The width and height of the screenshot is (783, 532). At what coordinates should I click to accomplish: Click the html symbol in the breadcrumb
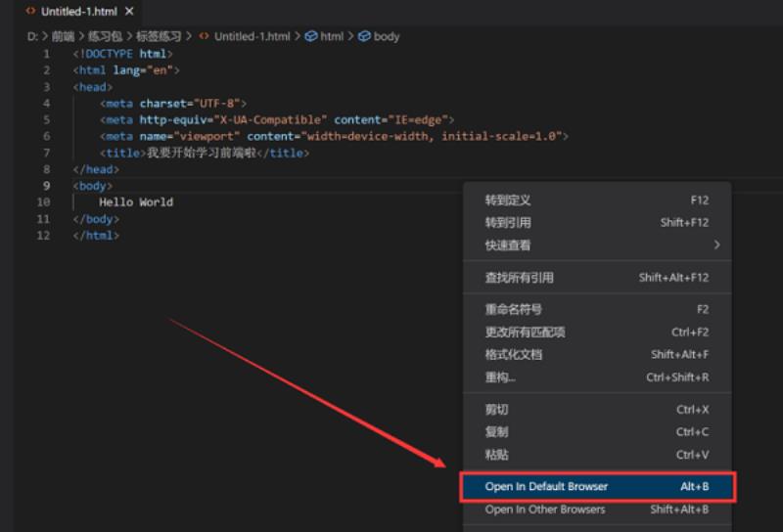[325, 36]
